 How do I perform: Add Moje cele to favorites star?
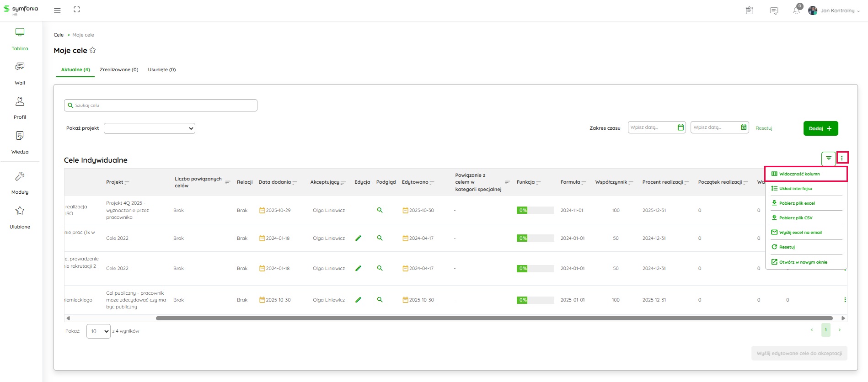[93, 50]
